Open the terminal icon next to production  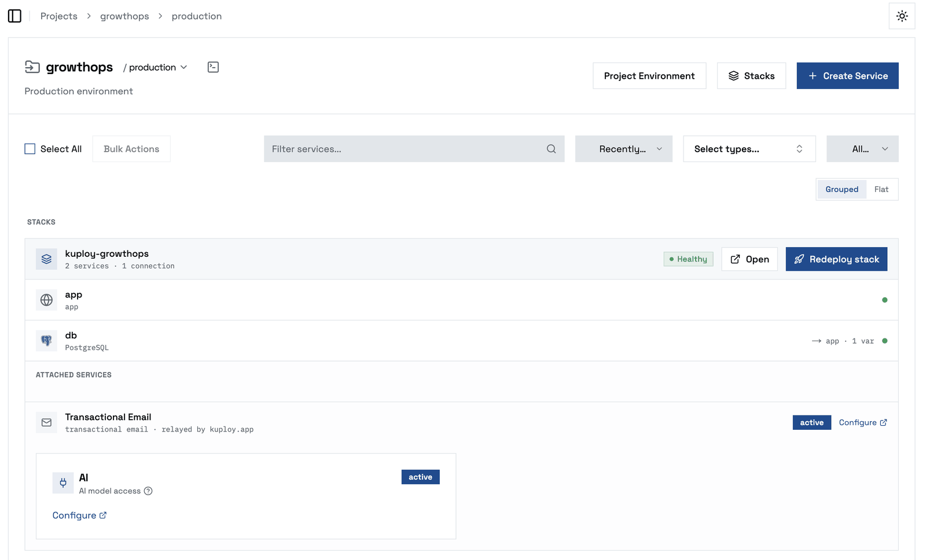213,67
